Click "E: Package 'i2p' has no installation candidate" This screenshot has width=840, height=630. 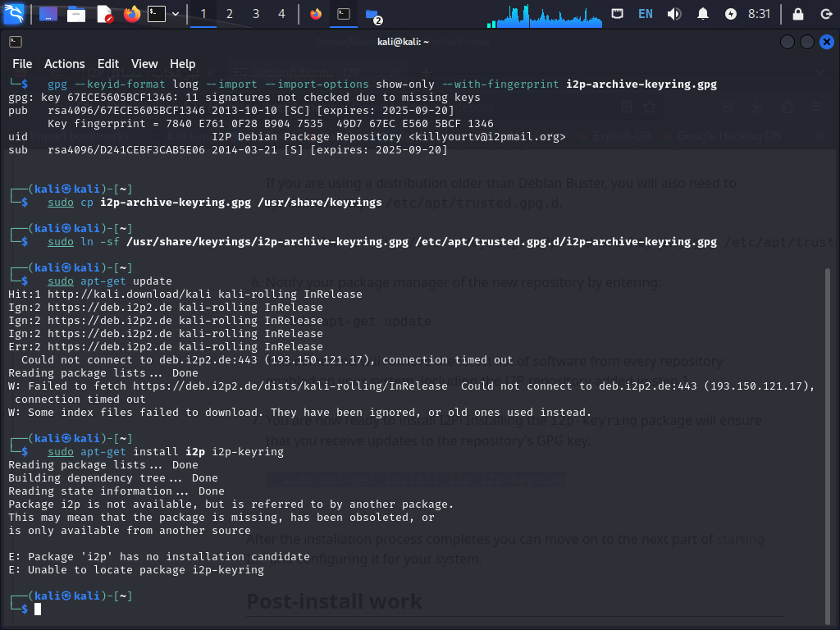[159, 557]
